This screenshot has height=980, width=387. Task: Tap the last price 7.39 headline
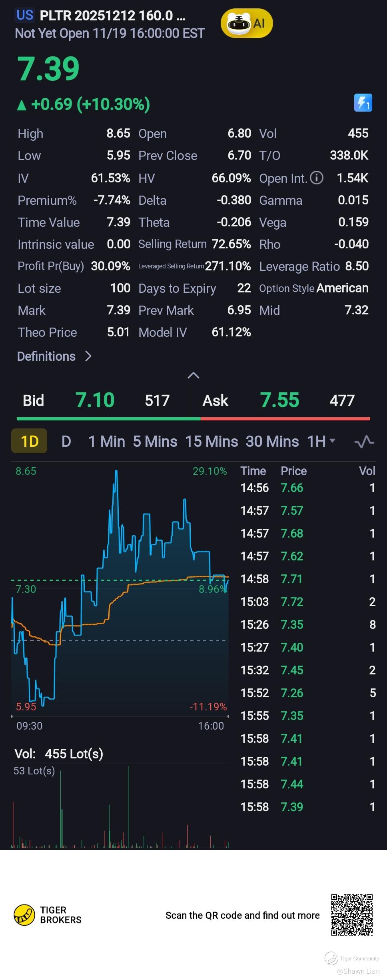point(48,68)
